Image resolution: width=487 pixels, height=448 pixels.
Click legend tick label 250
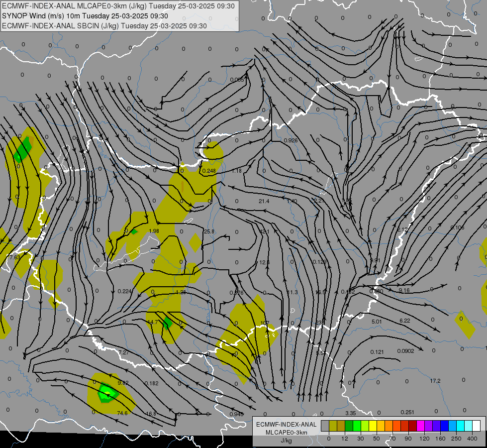456,439
